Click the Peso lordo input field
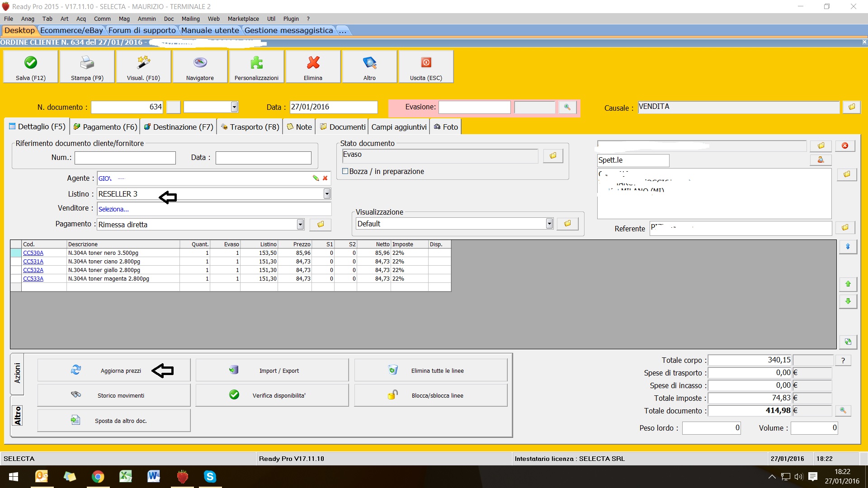Viewport: 868px width, 488px height. click(x=711, y=428)
